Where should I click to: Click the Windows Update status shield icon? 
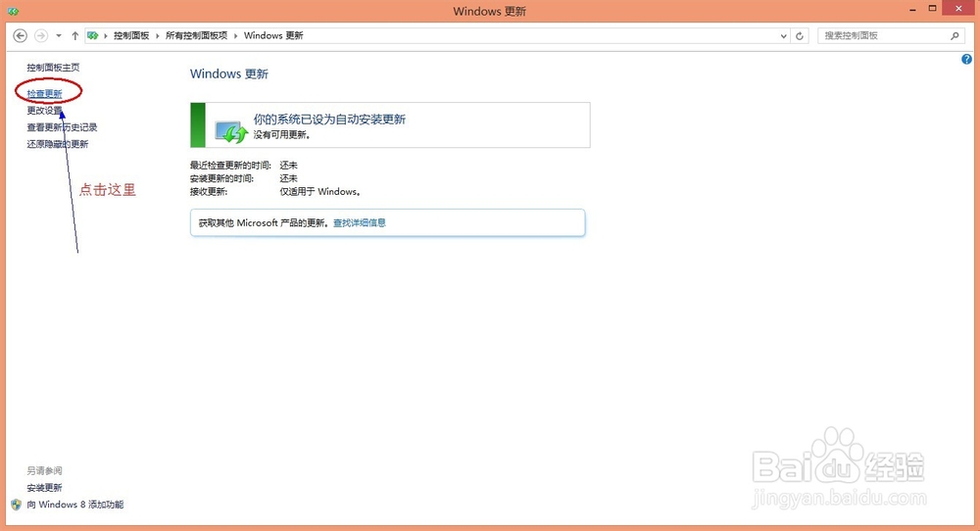coord(230,131)
